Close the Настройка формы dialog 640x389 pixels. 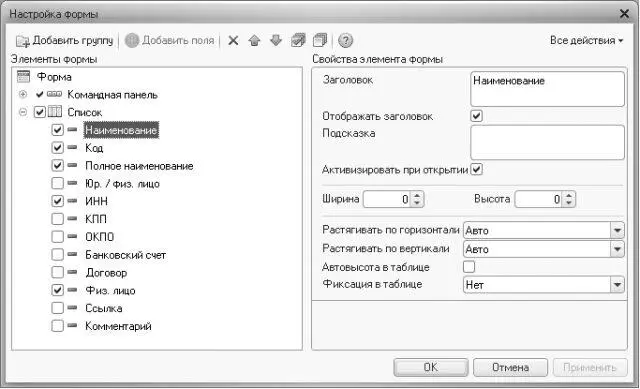624,14
